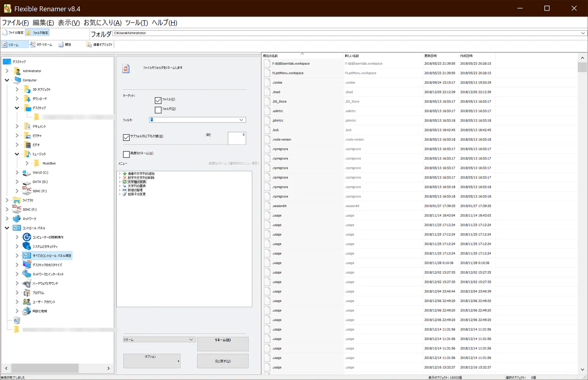Toggle サブフォルダ以下も対象 checkbox
The image size is (588, 380).
pos(126,137)
